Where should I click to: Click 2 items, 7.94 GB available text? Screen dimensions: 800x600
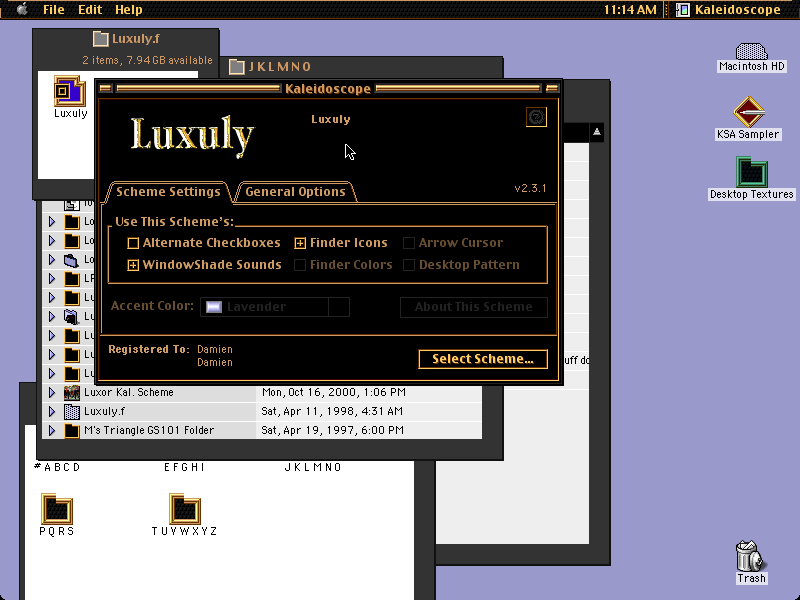pyautogui.click(x=147, y=60)
